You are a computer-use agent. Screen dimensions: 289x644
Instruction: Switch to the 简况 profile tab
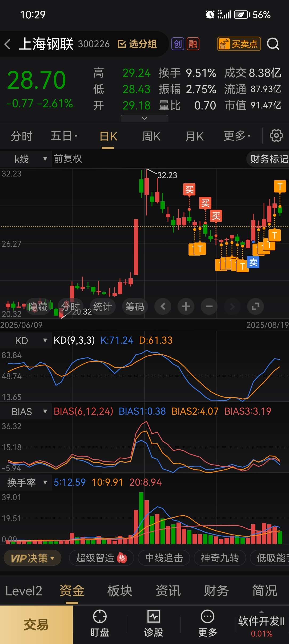coord(265,591)
